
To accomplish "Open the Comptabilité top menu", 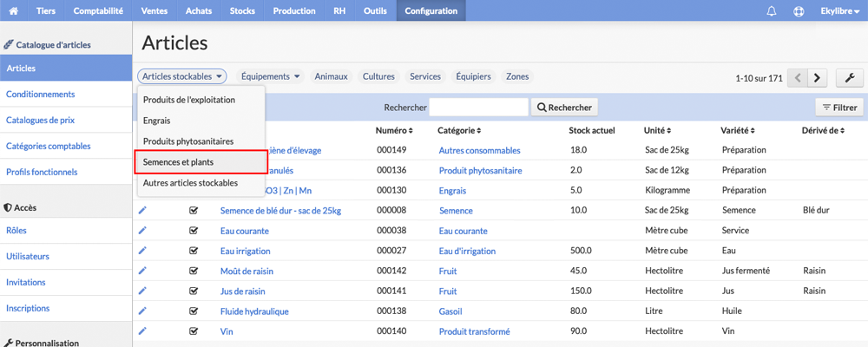I will pyautogui.click(x=98, y=10).
